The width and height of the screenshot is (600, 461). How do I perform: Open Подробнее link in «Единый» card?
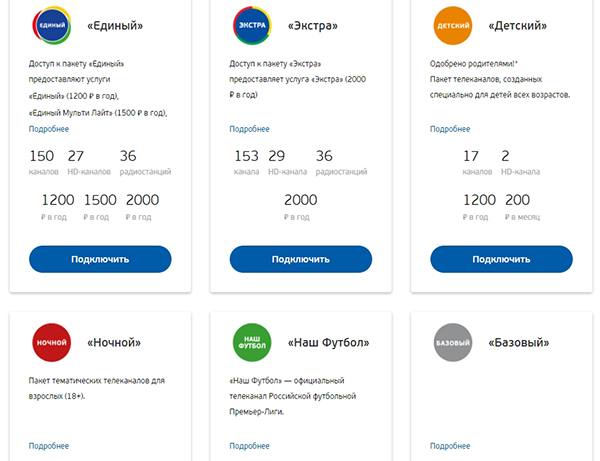[49, 129]
